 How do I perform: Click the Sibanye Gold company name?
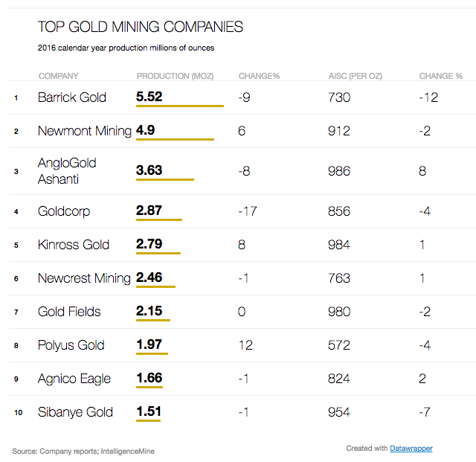[x=75, y=412]
